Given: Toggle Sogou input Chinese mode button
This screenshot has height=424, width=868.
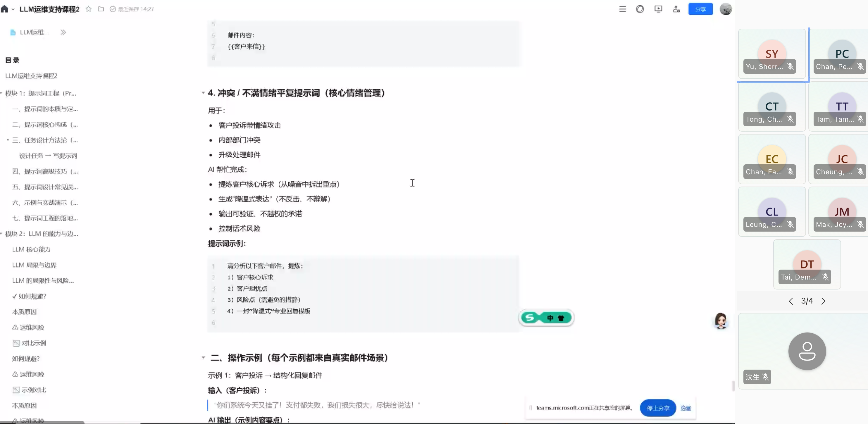Looking at the screenshot, I should [x=550, y=318].
